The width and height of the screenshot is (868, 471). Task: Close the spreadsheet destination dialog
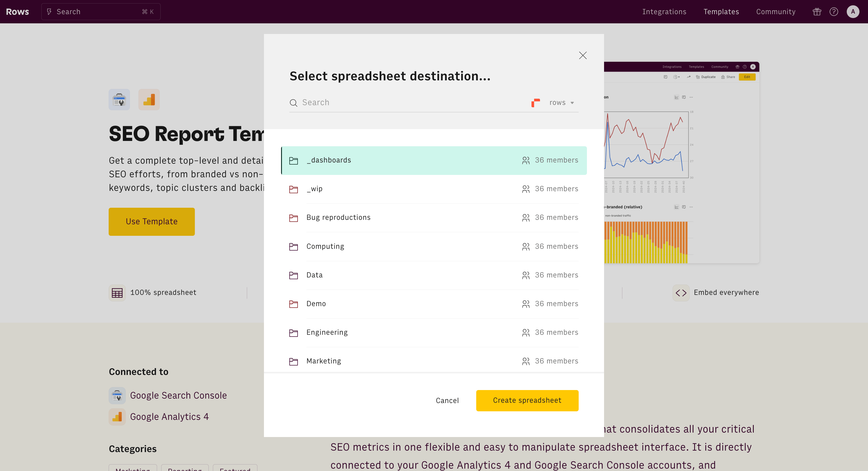583,55
